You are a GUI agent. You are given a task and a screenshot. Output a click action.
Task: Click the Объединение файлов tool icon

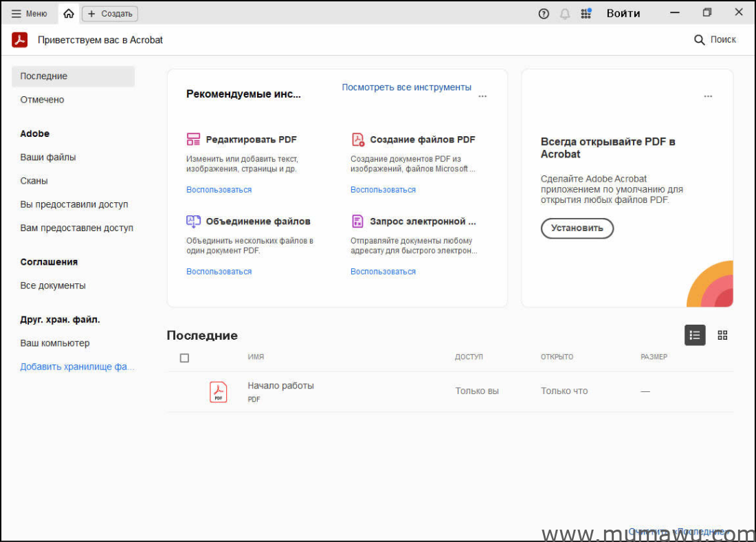(193, 221)
